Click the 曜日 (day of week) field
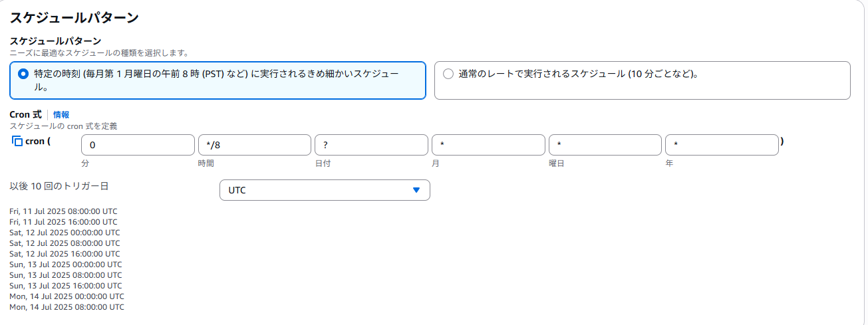The image size is (868, 325). click(605, 145)
